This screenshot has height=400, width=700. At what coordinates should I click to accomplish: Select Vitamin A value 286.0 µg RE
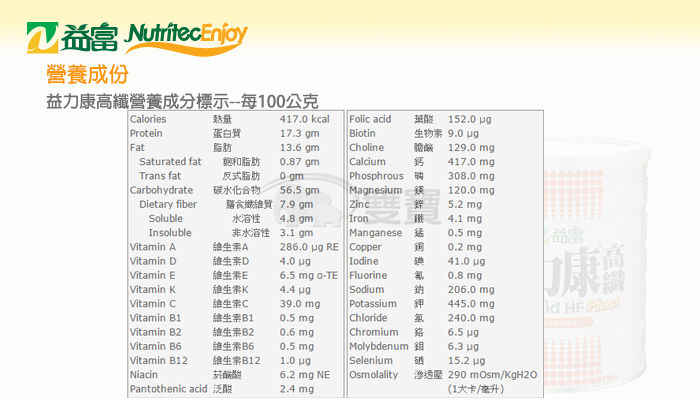point(309,247)
